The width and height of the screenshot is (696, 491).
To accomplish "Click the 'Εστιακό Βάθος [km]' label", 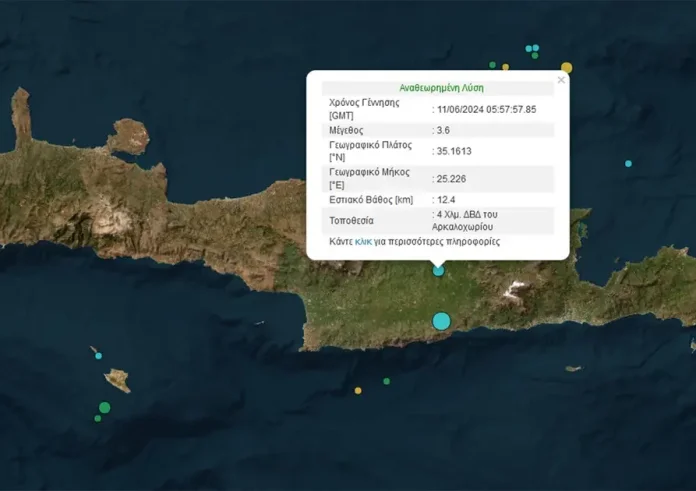I will tap(371, 200).
